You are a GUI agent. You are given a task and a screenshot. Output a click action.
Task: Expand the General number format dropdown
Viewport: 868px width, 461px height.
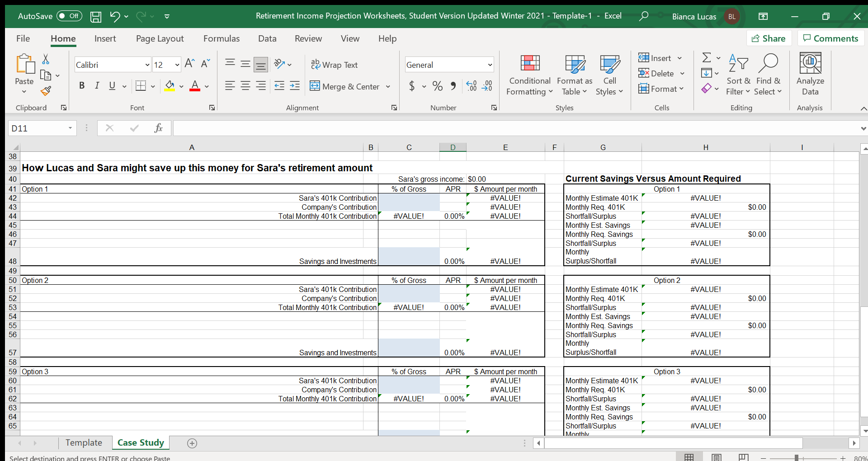coord(490,65)
